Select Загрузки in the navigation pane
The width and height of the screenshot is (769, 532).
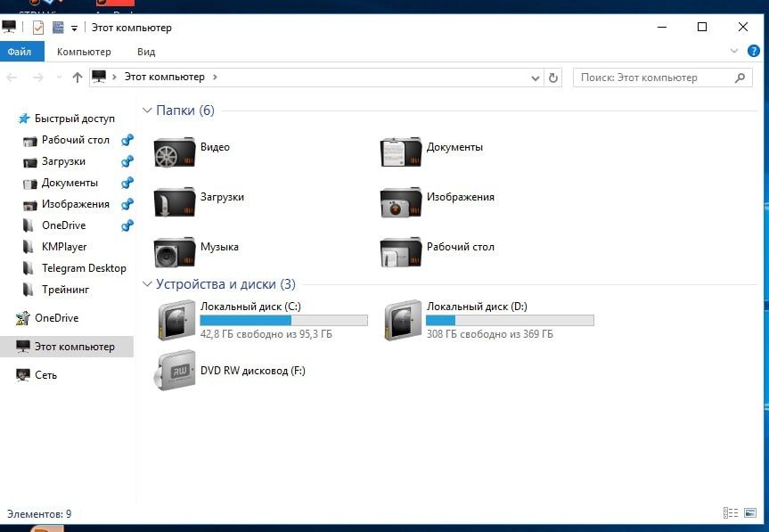click(x=63, y=161)
